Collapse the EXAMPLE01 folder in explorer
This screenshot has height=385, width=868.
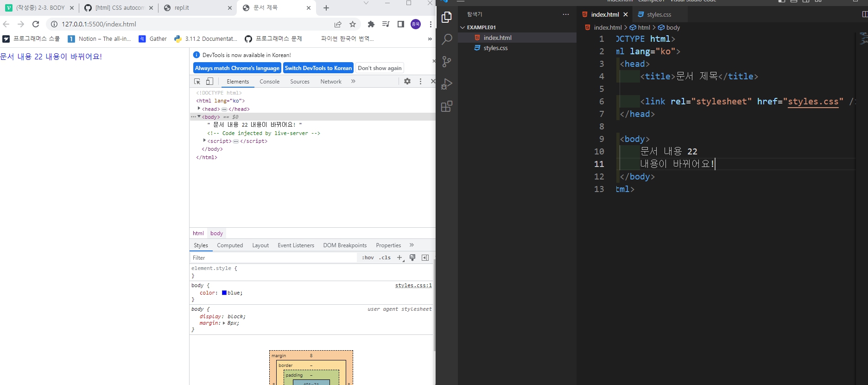tap(463, 27)
